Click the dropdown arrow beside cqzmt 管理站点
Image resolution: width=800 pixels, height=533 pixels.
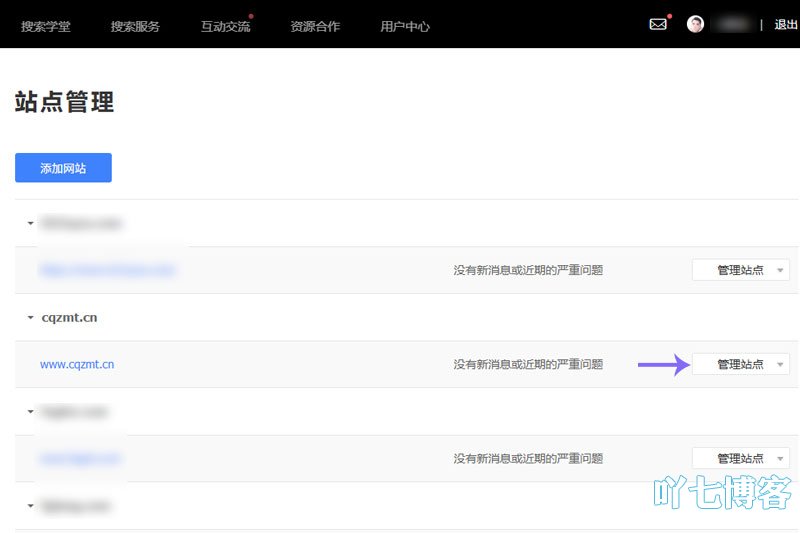point(780,365)
